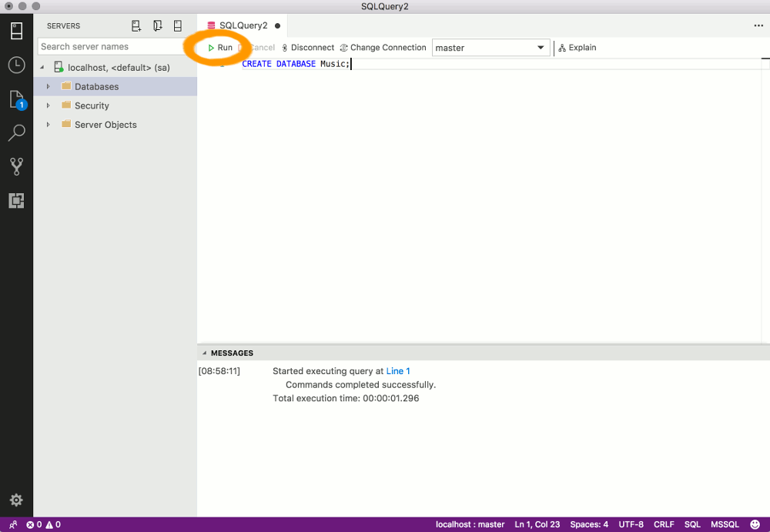Collapse the MESSAGES panel
This screenshot has height=532, width=770.
[204, 353]
